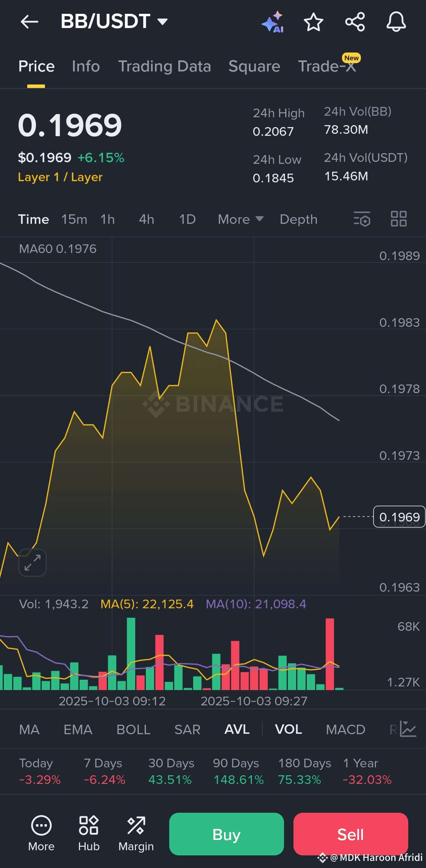This screenshot has width=426, height=868.
Task: Tap the share icon
Action: (x=355, y=22)
